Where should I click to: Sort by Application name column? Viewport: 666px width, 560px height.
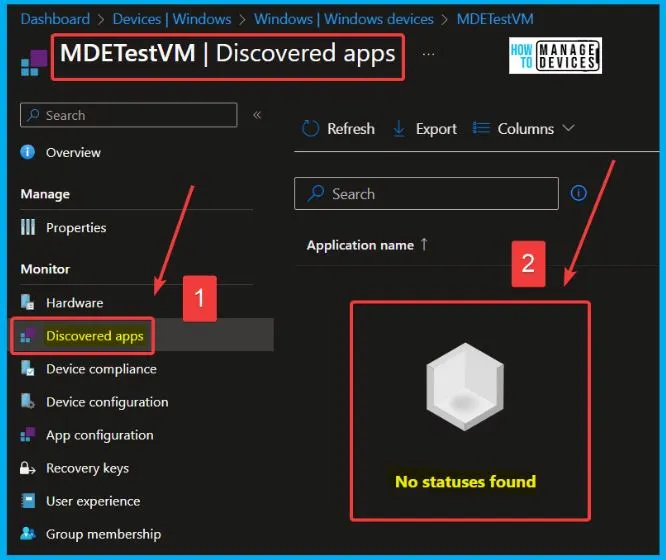360,245
